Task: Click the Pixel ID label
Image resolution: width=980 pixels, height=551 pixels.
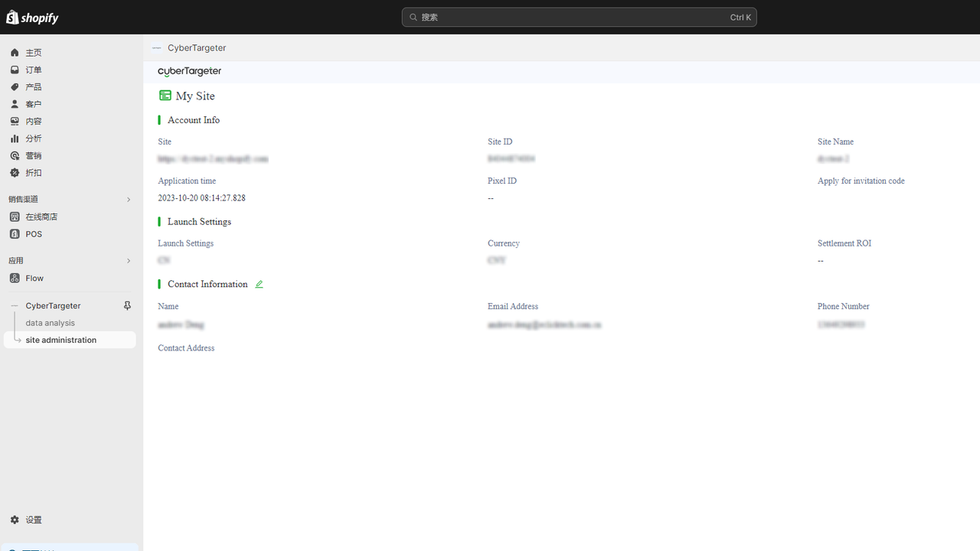Action: coord(502,181)
